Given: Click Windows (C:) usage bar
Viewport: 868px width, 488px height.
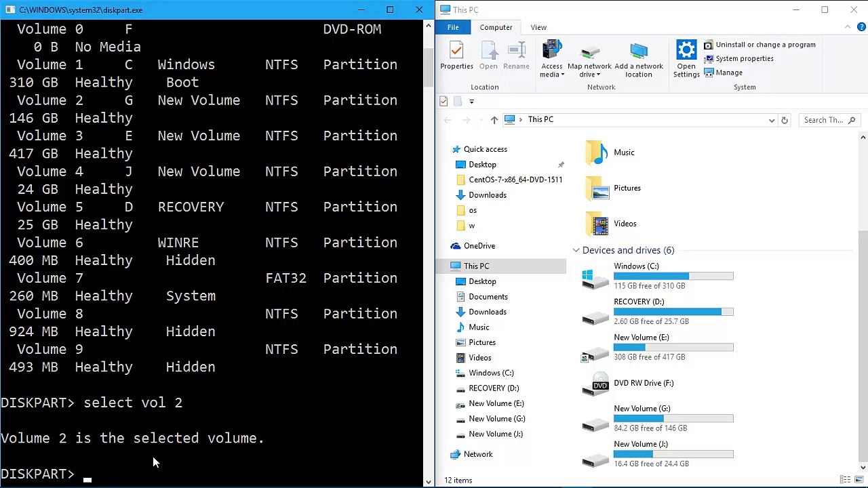Looking at the screenshot, I should tap(673, 276).
